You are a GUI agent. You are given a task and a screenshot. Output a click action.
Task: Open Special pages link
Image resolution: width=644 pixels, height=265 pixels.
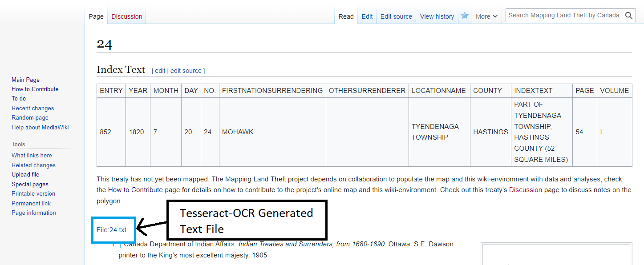click(30, 184)
